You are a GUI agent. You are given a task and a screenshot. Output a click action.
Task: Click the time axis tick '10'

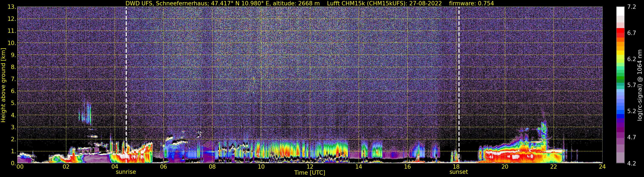coord(261,167)
